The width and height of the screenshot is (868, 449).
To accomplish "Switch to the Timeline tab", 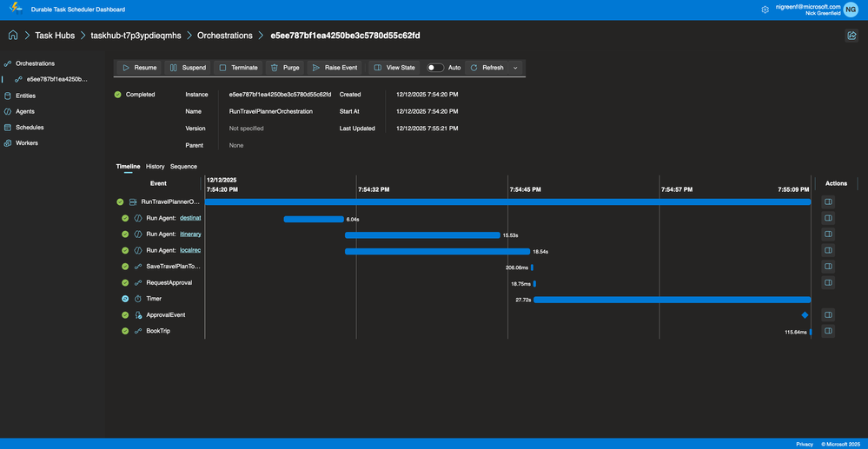I will (128, 167).
